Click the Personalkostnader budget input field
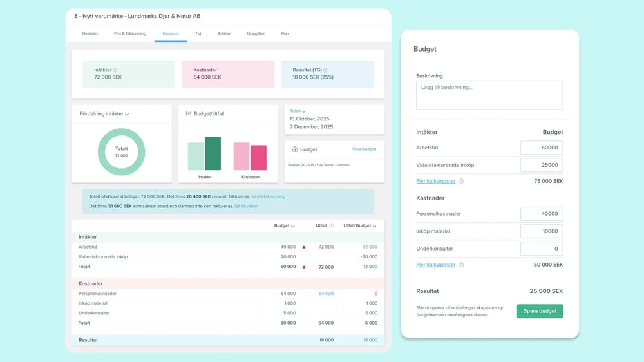This screenshot has width=644, height=362. [542, 214]
